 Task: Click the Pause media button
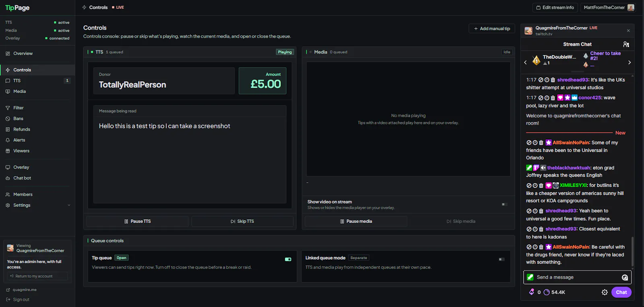click(356, 221)
